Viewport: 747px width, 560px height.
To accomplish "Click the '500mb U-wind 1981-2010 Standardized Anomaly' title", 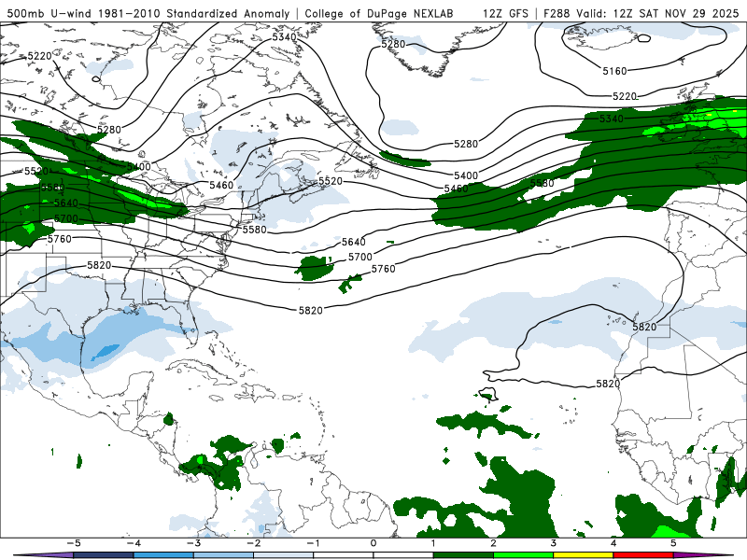I will click(x=148, y=13).
